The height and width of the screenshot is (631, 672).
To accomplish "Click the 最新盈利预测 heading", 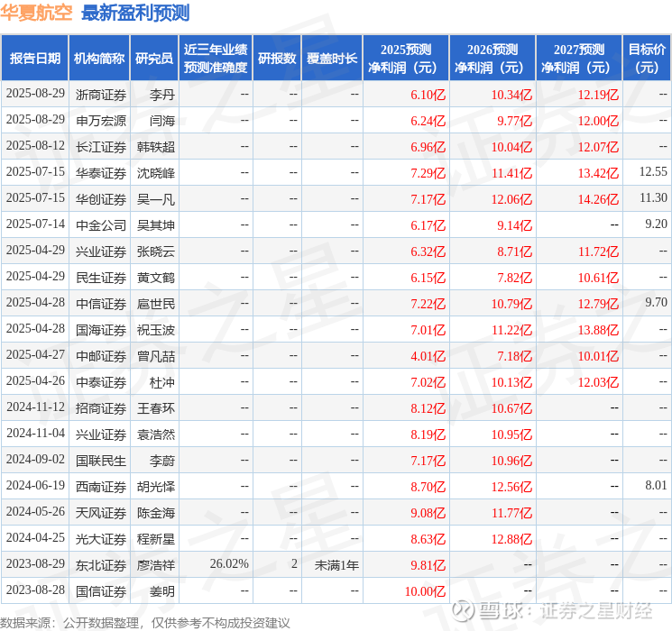I will click(x=135, y=13).
